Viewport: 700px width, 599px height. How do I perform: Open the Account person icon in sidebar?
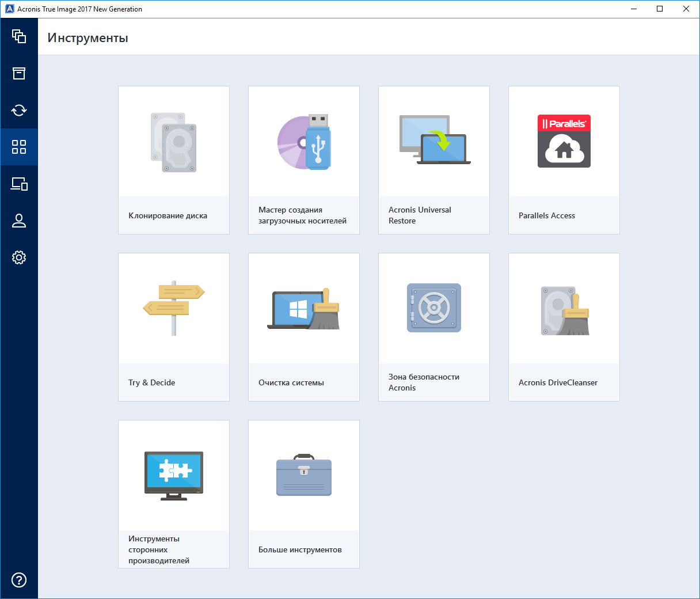point(19,221)
